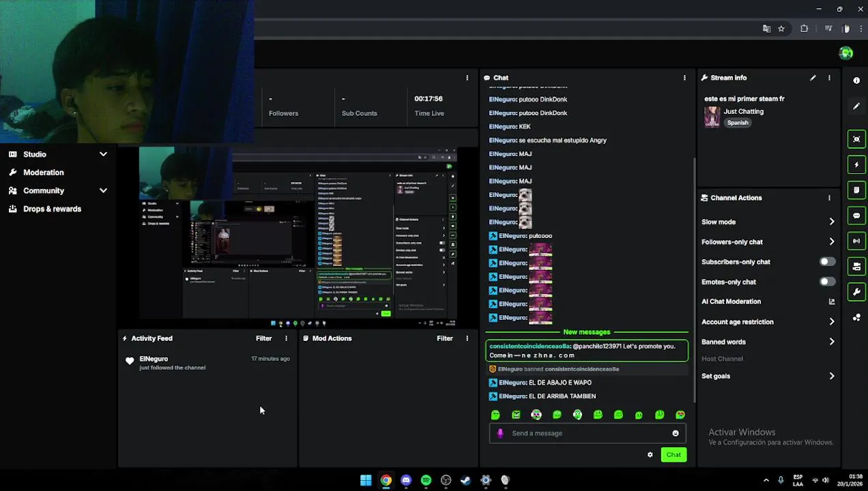
Task: Open the stats panel three-dot menu
Action: 467,78
